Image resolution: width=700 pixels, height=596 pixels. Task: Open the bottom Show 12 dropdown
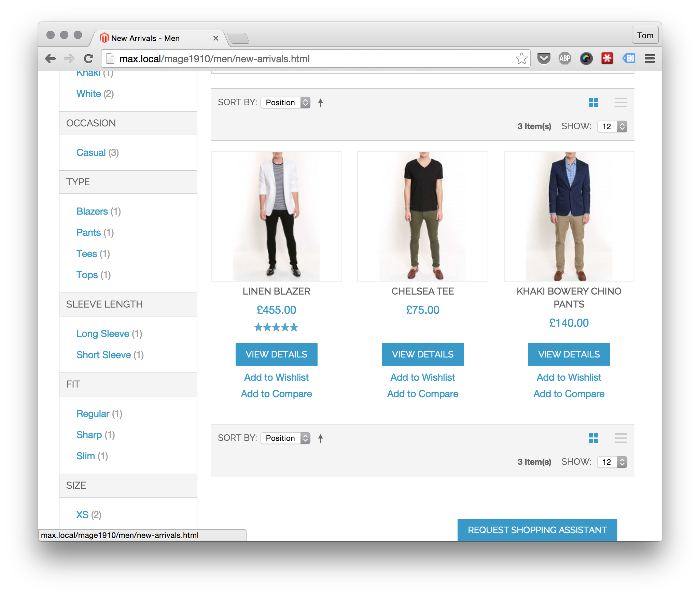pyautogui.click(x=612, y=462)
